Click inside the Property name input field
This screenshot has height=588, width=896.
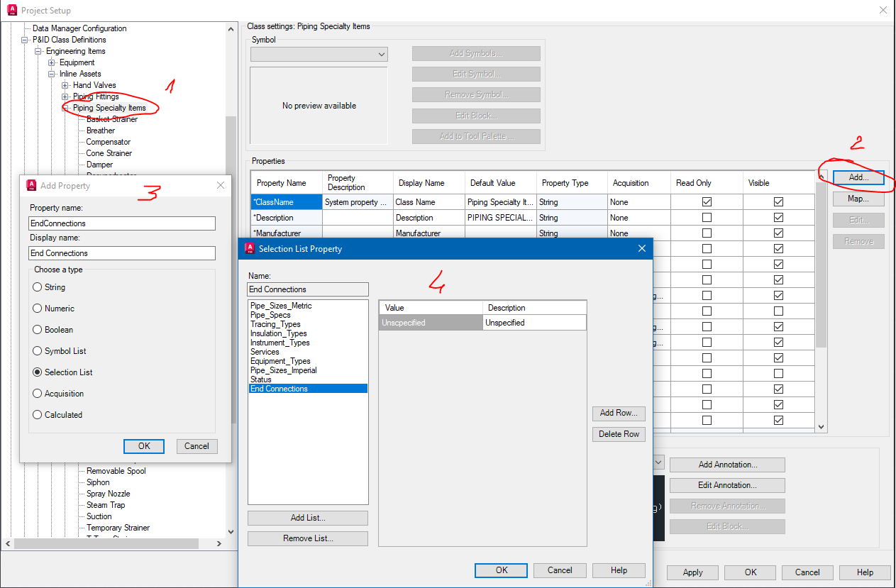click(x=121, y=223)
